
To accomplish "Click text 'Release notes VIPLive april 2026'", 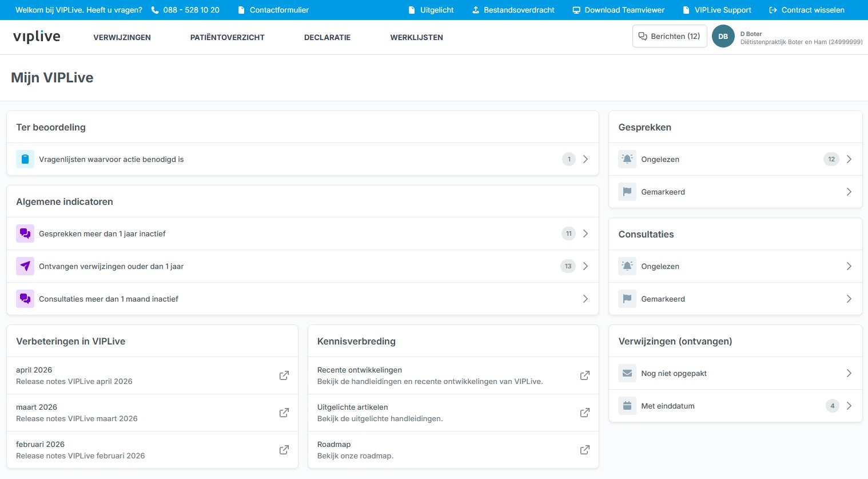I will pos(74,382).
